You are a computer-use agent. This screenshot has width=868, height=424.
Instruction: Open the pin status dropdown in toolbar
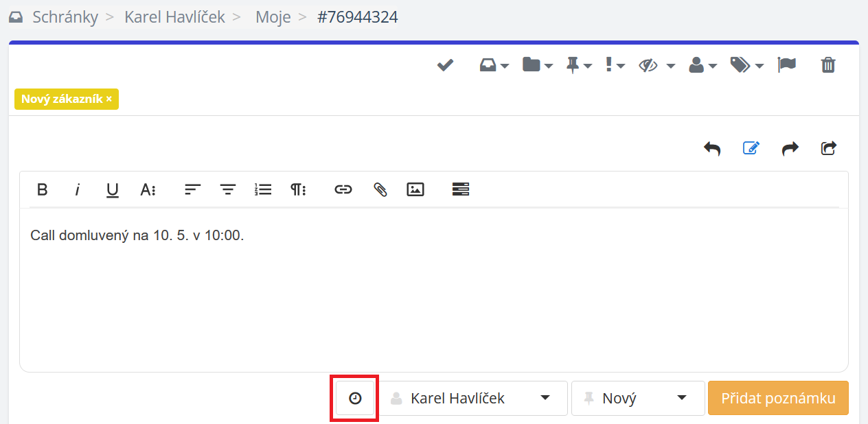point(579,65)
